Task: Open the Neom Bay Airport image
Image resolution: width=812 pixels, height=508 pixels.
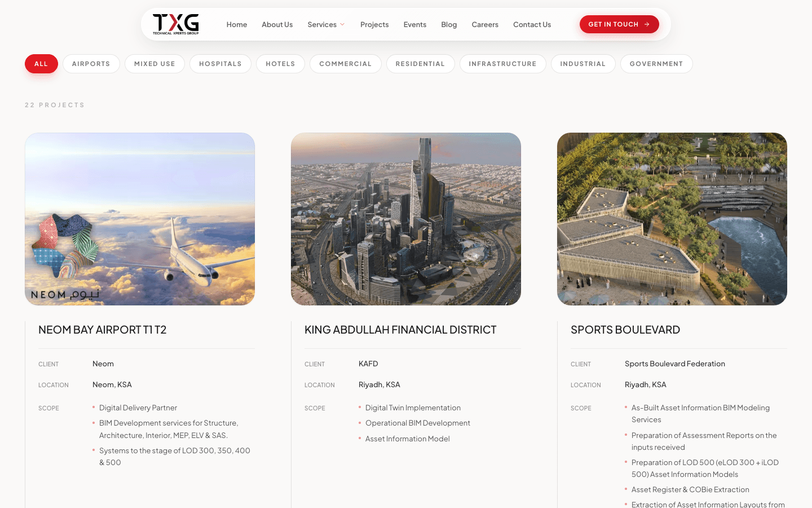Action: tap(140, 219)
